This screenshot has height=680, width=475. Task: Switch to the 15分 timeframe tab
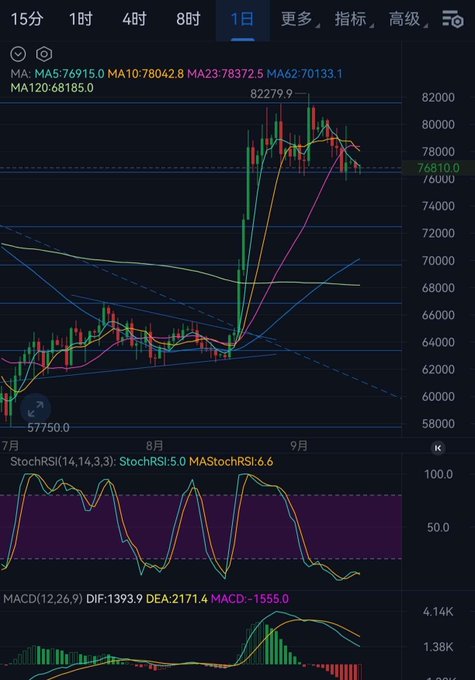(x=27, y=19)
